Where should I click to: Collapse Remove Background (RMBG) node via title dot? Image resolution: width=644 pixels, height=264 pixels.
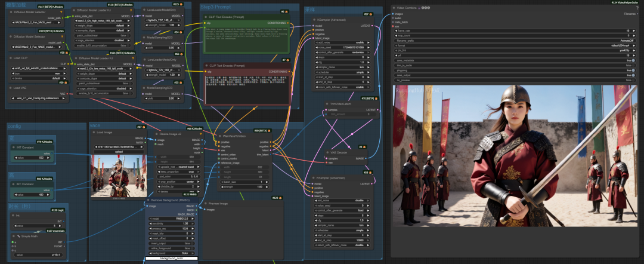point(148,199)
